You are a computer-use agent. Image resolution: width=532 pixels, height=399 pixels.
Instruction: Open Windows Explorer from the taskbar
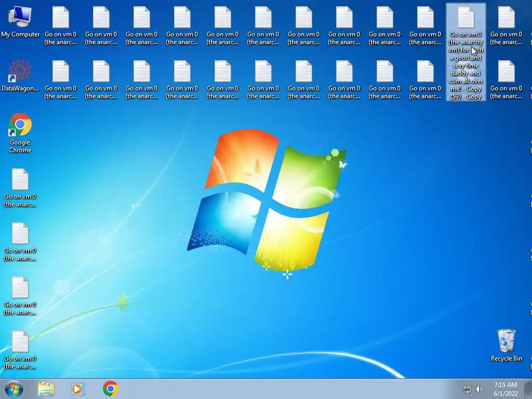click(46, 389)
